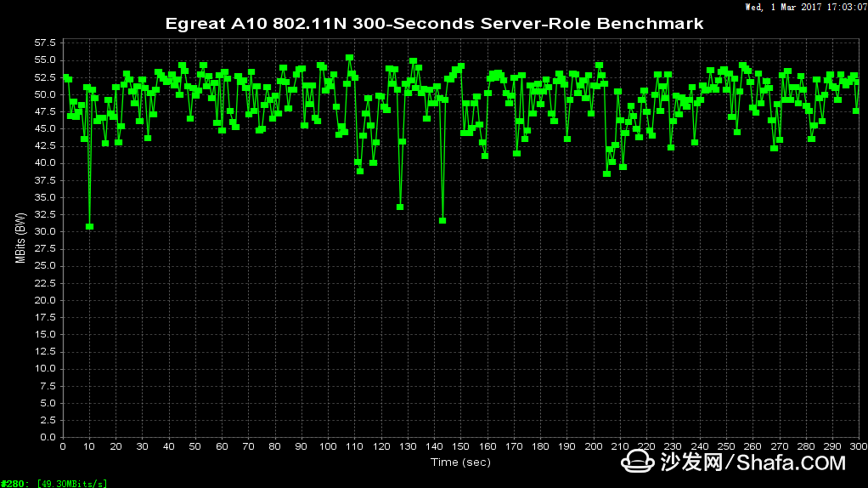This screenshot has width=868, height=488.
Task: Click the x-axis tick label 130
Action: click(408, 446)
